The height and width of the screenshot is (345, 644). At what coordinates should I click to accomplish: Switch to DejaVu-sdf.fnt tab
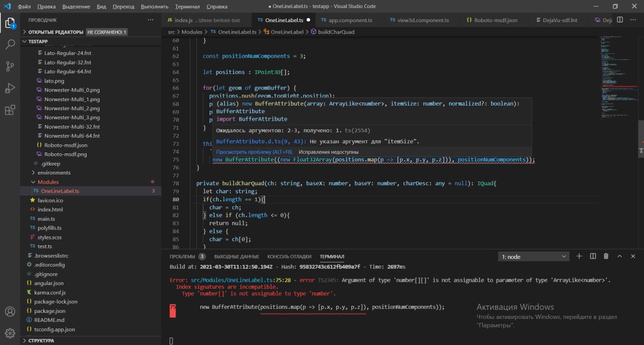559,20
